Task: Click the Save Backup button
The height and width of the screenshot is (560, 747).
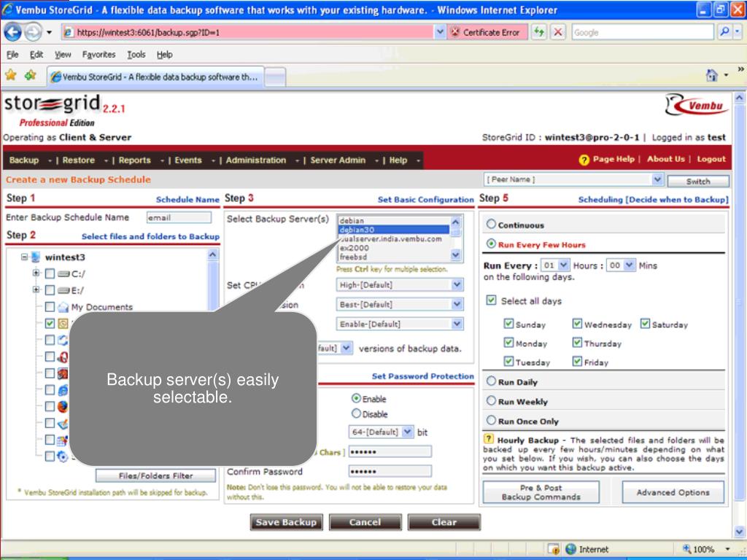Action: point(286,522)
